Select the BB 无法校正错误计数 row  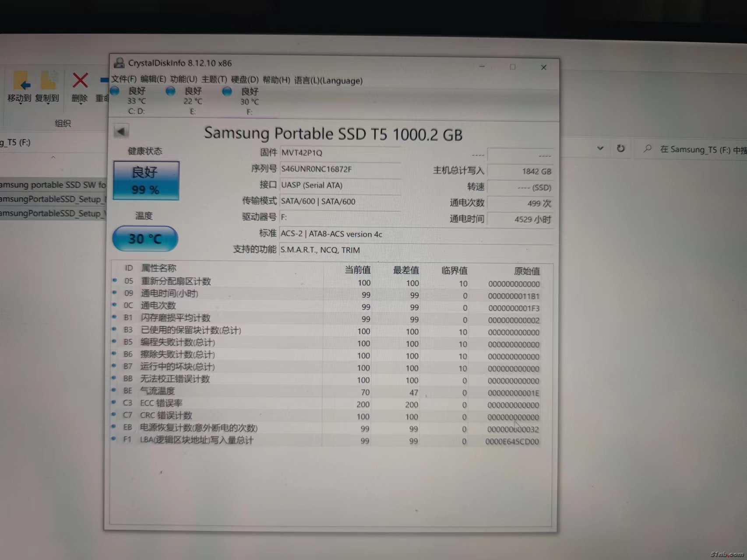point(326,380)
